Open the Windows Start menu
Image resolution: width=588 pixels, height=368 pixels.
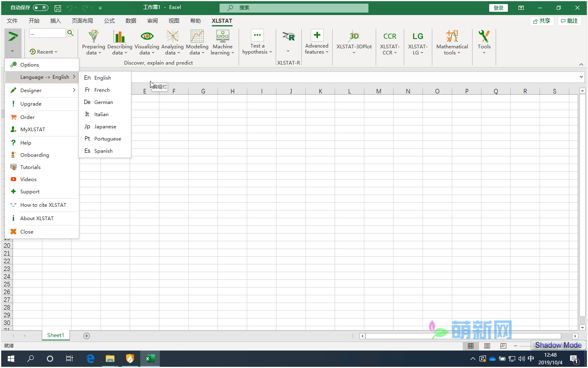click(x=11, y=359)
